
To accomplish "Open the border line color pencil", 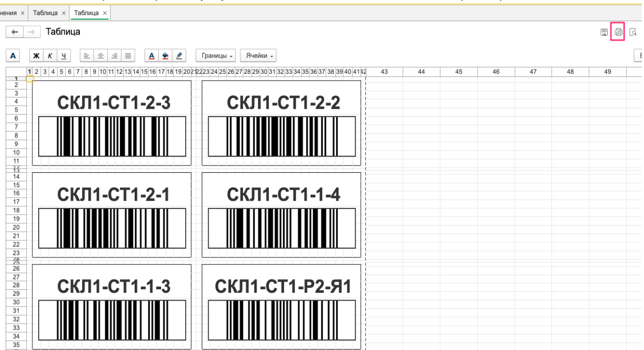I will coord(179,56).
